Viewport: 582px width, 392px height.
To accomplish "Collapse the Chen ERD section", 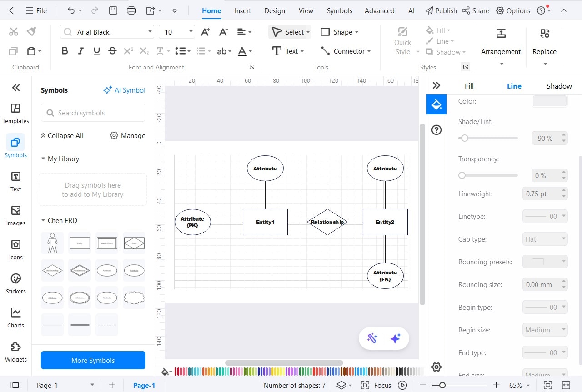I will pos(43,221).
